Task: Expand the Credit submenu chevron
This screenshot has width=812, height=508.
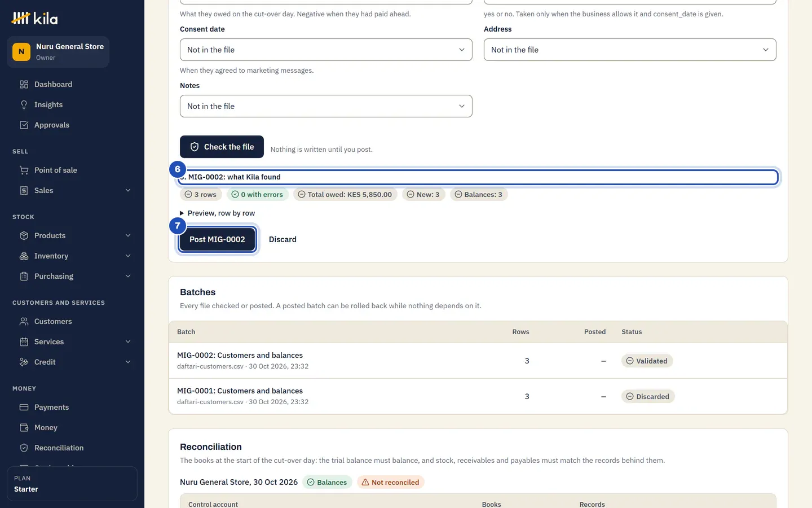Action: 128,362
